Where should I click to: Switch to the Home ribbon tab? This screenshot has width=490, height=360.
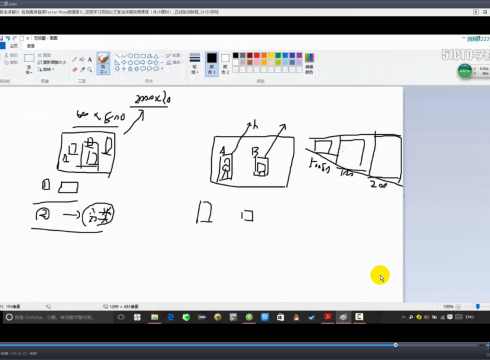click(14, 46)
